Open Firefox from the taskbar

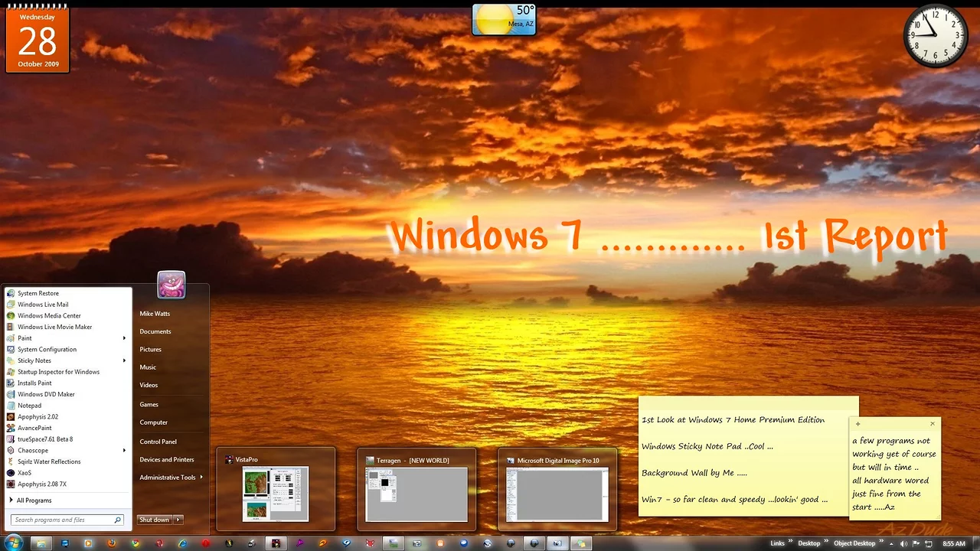(x=112, y=543)
